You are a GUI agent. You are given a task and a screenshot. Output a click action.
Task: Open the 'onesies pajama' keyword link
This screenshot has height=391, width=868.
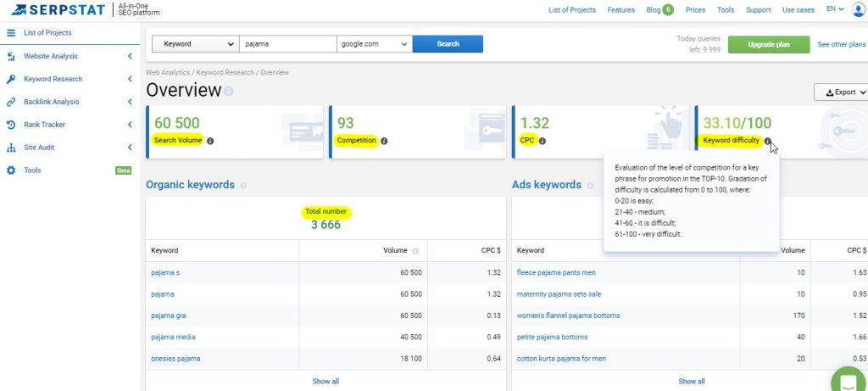coord(175,358)
